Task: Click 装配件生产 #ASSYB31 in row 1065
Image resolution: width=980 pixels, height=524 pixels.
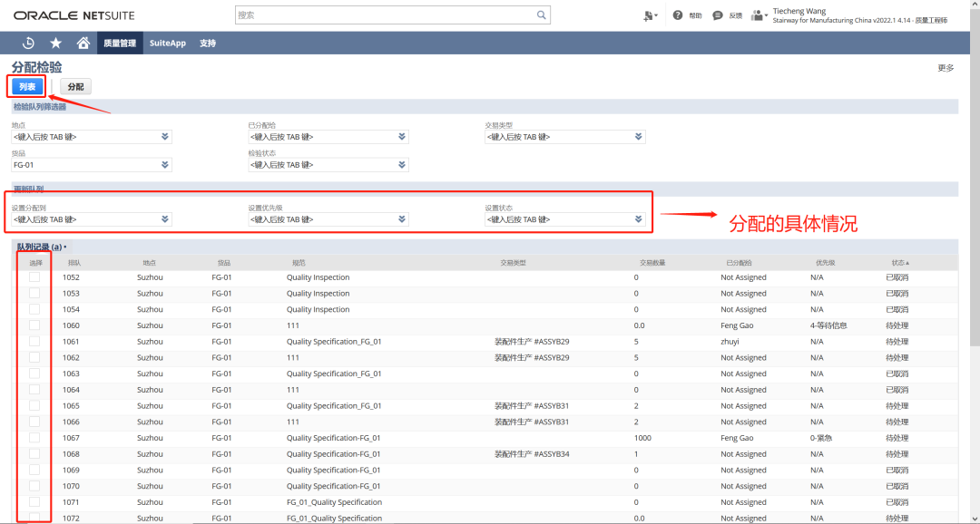Action: pyautogui.click(x=532, y=406)
